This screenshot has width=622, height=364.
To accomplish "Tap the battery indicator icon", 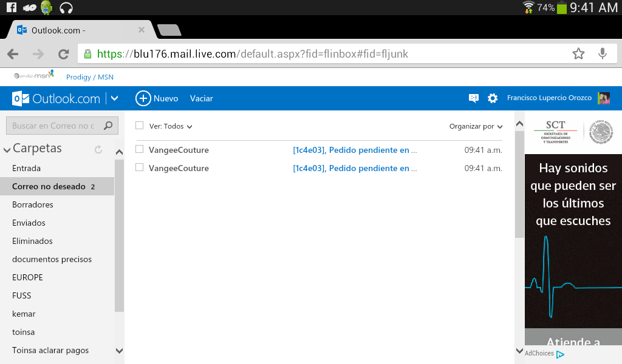I will (x=562, y=7).
